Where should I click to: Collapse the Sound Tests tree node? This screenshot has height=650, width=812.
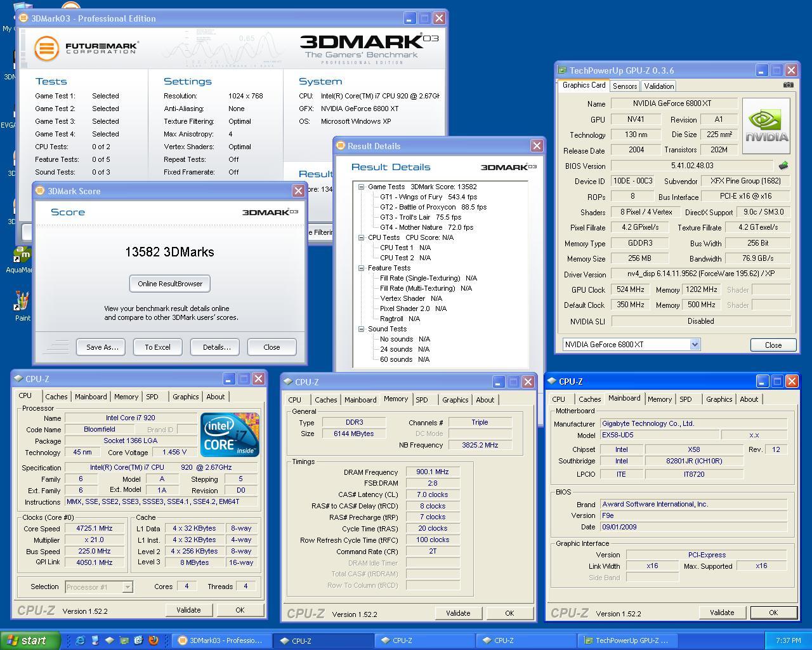361,329
